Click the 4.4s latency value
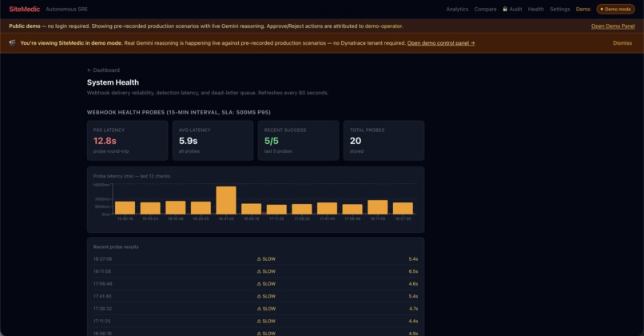The height and width of the screenshot is (336, 644). 413,321
